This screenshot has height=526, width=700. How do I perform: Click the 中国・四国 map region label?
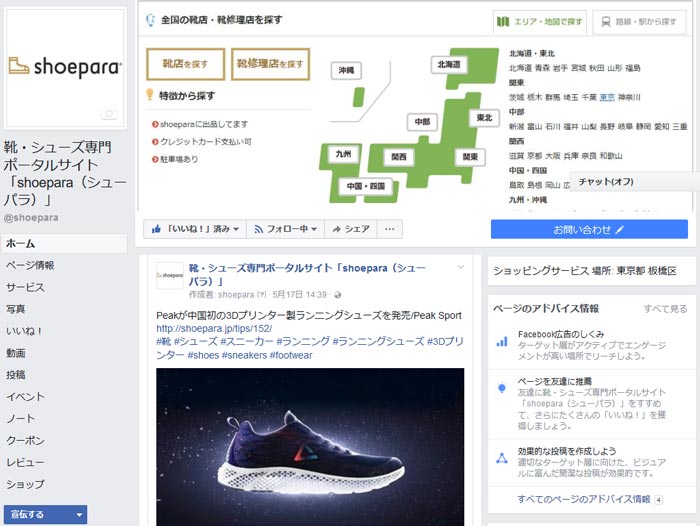pos(366,186)
